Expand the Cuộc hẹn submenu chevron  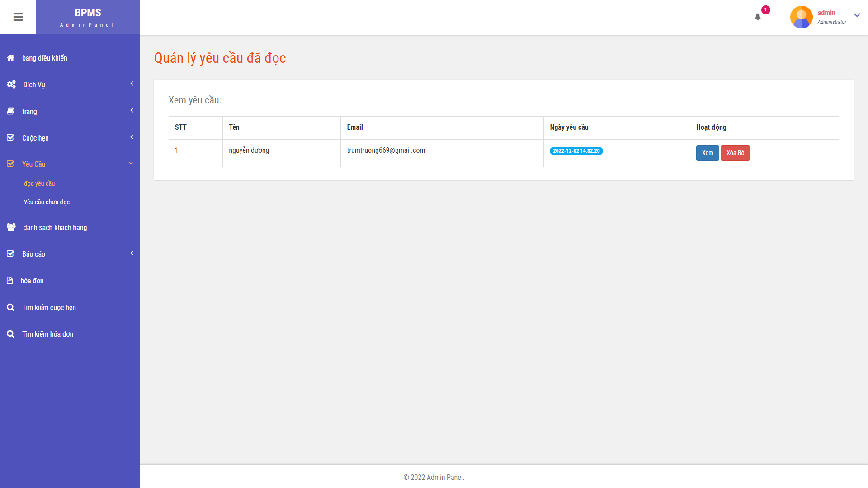pos(132,137)
